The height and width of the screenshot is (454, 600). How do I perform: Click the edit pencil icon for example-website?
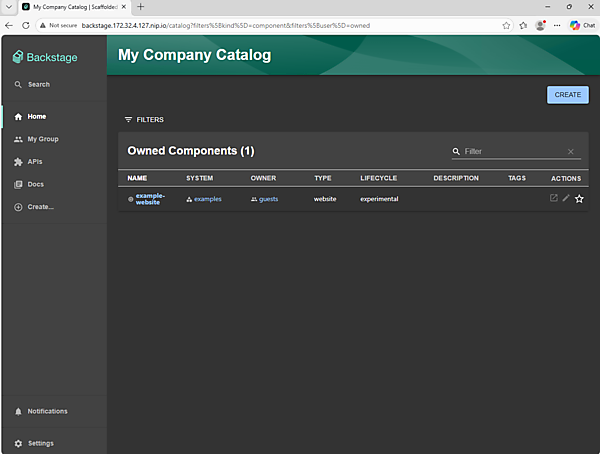[x=566, y=199]
